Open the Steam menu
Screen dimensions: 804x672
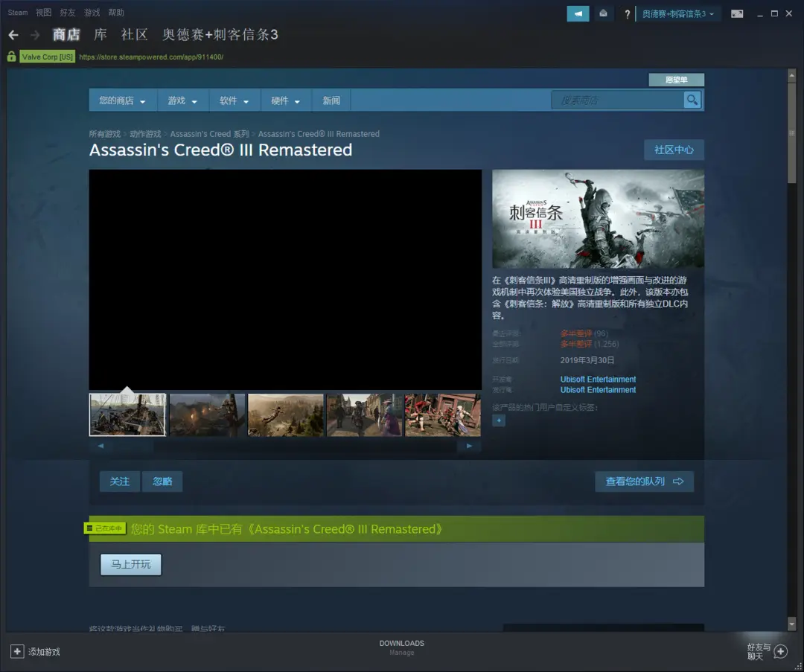tap(17, 13)
